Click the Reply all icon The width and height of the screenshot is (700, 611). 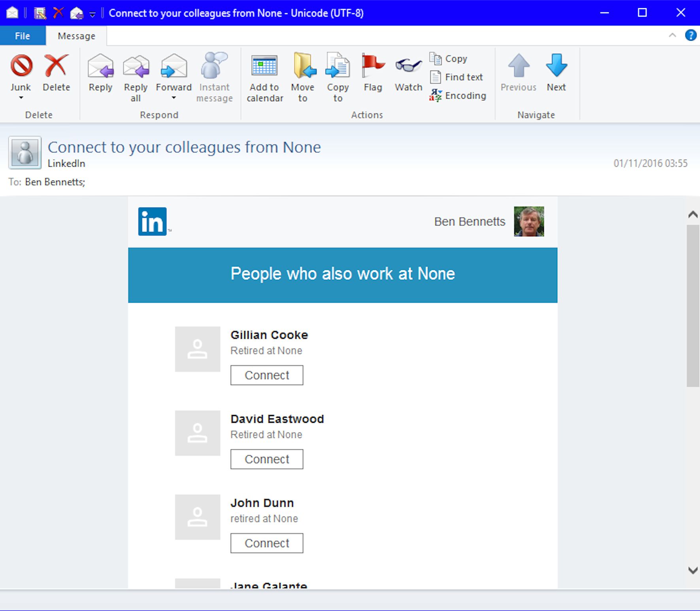click(136, 66)
